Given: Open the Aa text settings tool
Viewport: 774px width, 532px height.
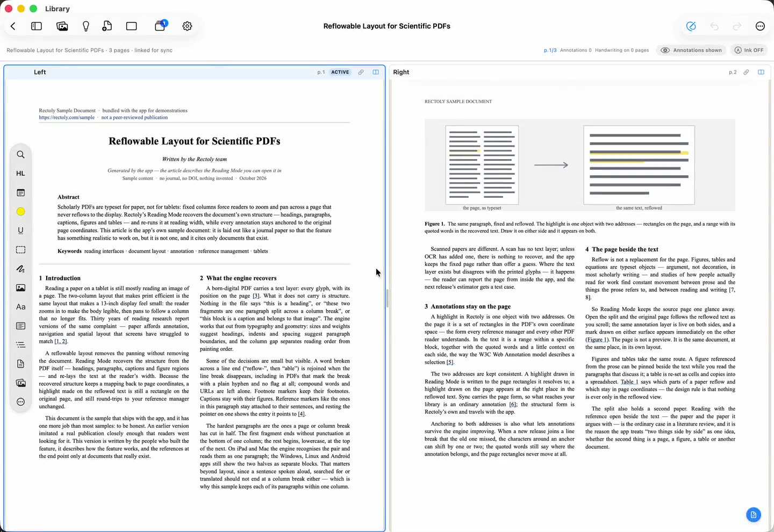Looking at the screenshot, I should point(20,307).
